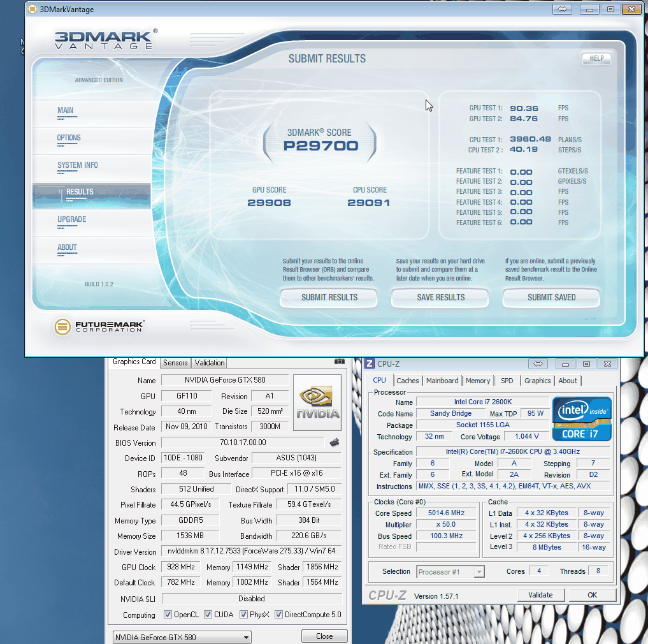The height and width of the screenshot is (644, 648).
Task: Close the CPU-Z window with the X button
Action: 607,363
